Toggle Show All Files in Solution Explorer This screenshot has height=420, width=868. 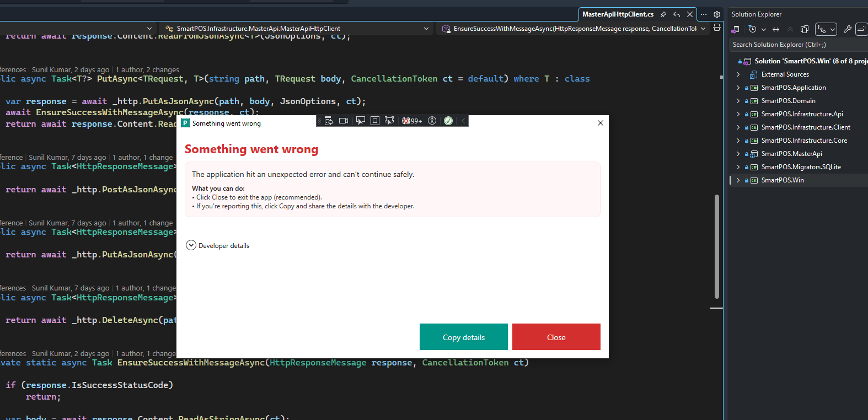pyautogui.click(x=805, y=29)
